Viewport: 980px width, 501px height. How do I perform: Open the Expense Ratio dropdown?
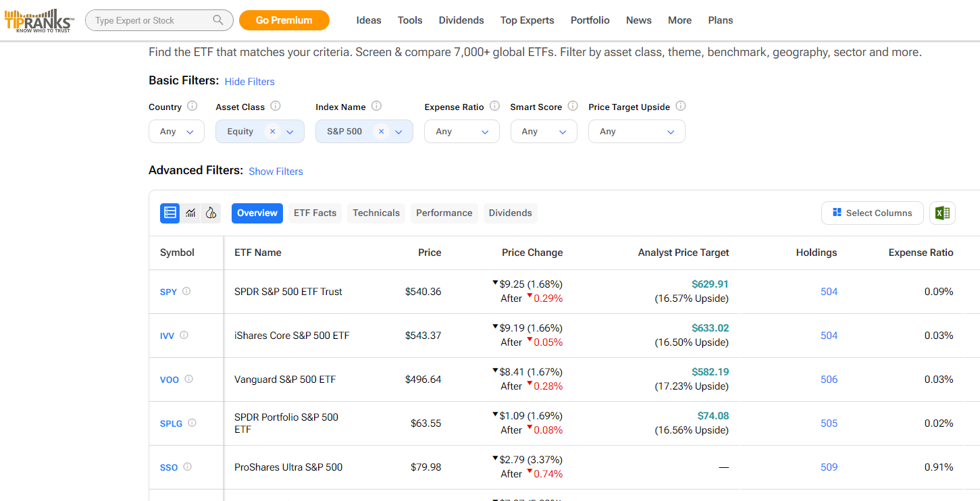click(462, 132)
